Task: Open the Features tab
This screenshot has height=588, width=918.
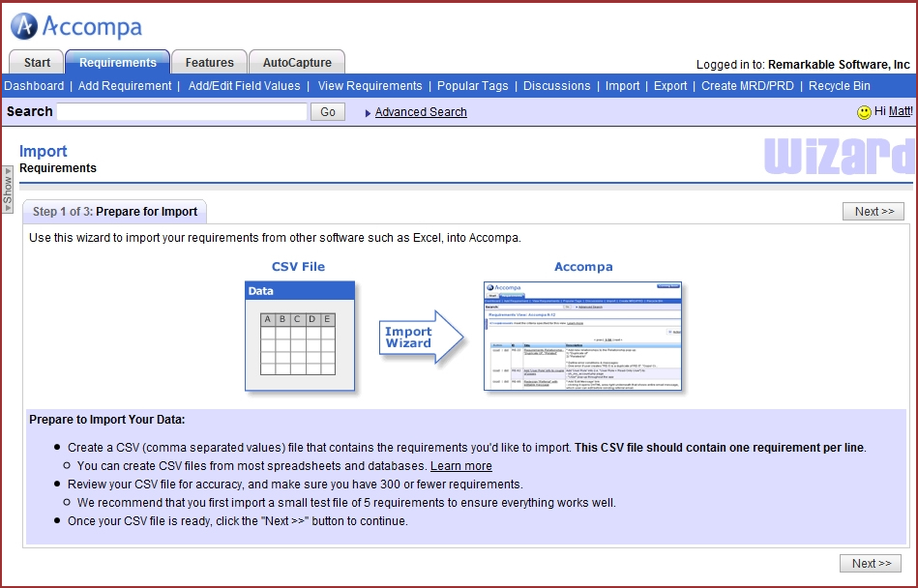Action: point(210,63)
